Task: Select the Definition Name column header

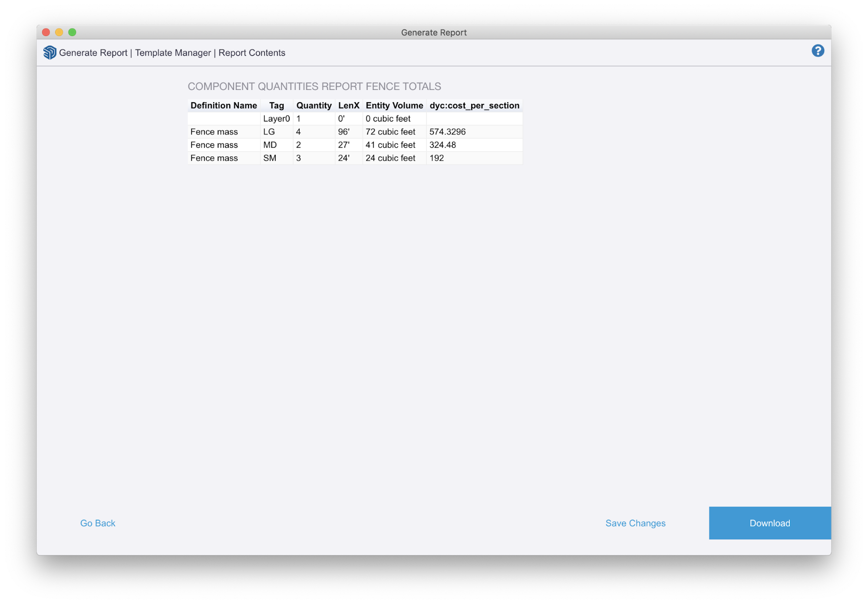Action: click(x=223, y=105)
